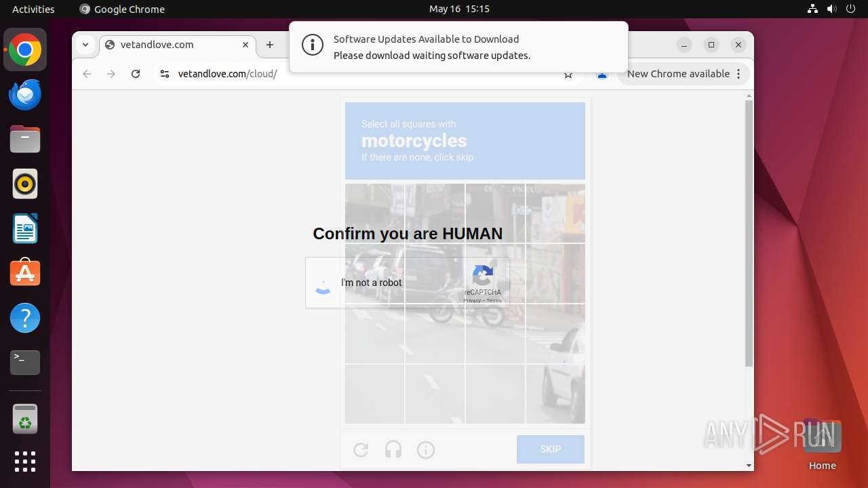This screenshot has height=488, width=868.
Task: Open the reCAPTCHA Privacy link
Action: [x=472, y=300]
